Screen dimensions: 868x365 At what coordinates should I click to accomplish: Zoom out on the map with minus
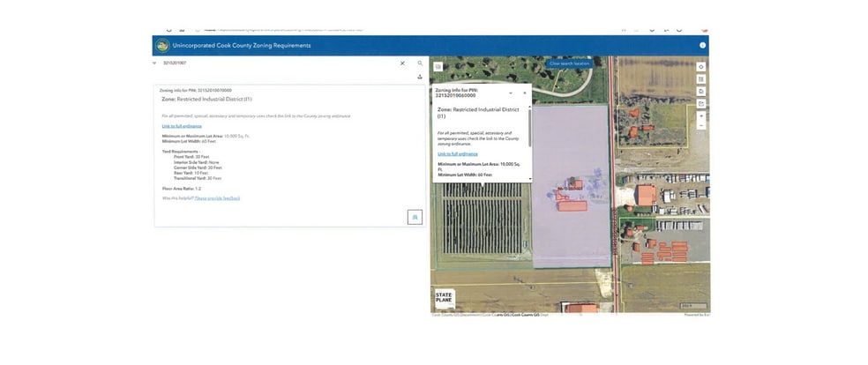pyautogui.click(x=700, y=125)
